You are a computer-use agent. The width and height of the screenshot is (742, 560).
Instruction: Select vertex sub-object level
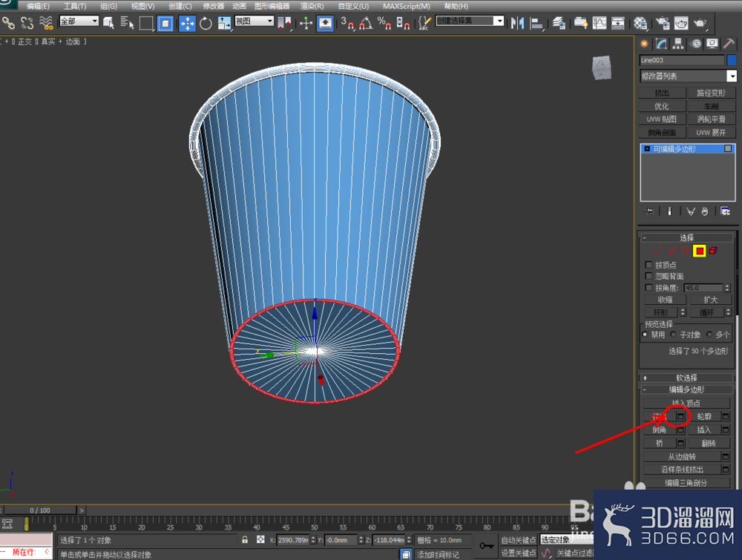tap(657, 251)
